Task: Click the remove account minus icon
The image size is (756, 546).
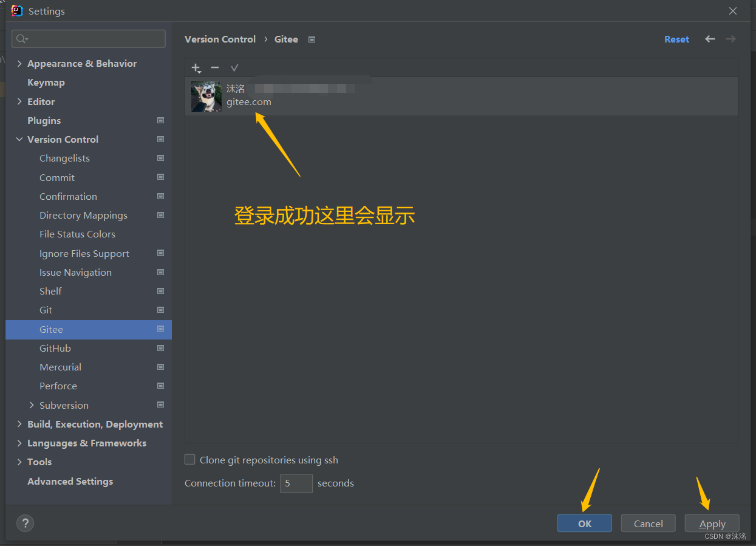Action: click(215, 68)
